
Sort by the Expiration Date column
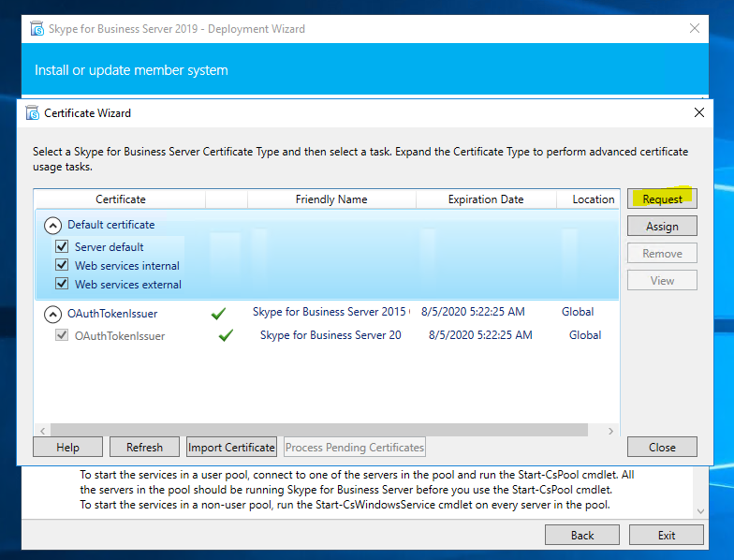[486, 199]
